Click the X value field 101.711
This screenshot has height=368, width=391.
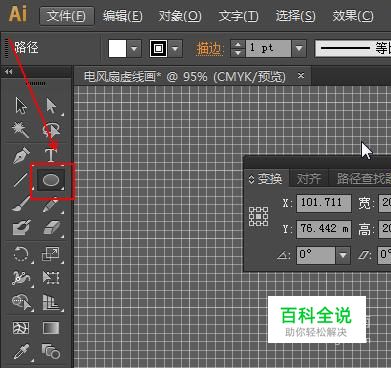(x=324, y=203)
